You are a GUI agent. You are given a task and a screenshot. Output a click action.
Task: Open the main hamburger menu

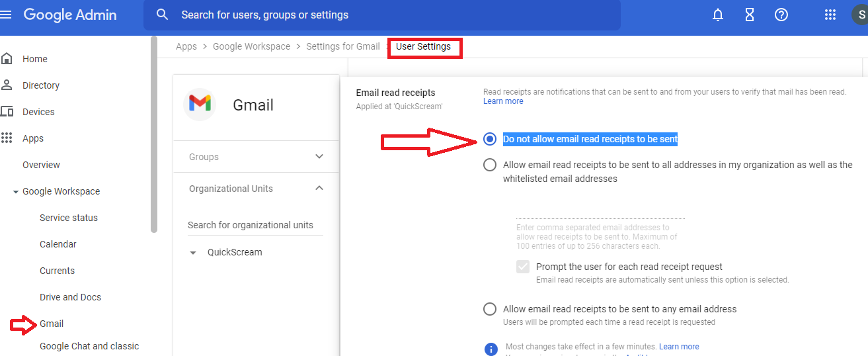[x=6, y=15]
